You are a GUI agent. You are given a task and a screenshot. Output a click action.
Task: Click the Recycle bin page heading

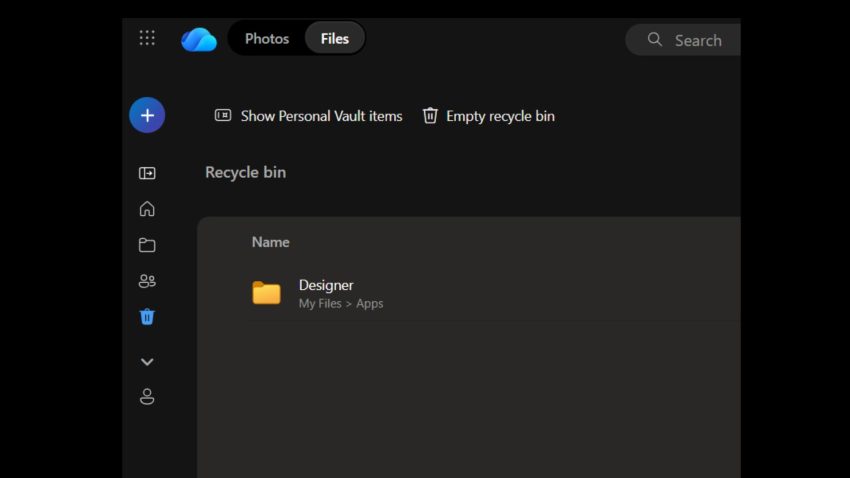coord(246,172)
